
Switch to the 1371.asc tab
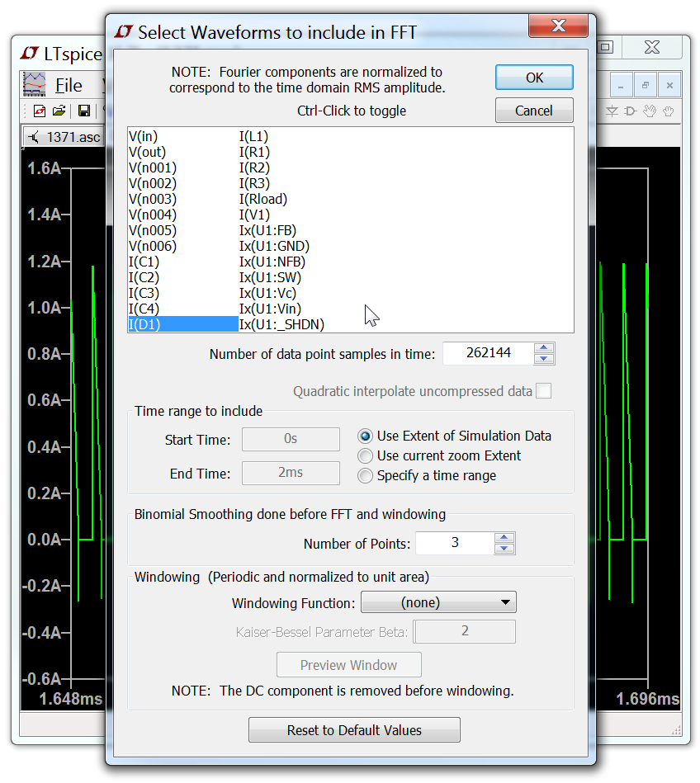coord(73,137)
